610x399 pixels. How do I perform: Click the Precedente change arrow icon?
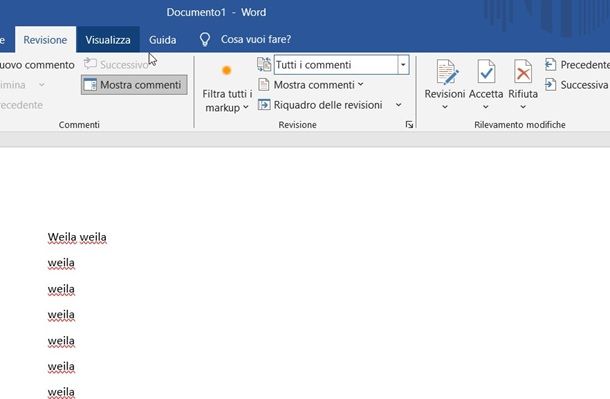550,65
